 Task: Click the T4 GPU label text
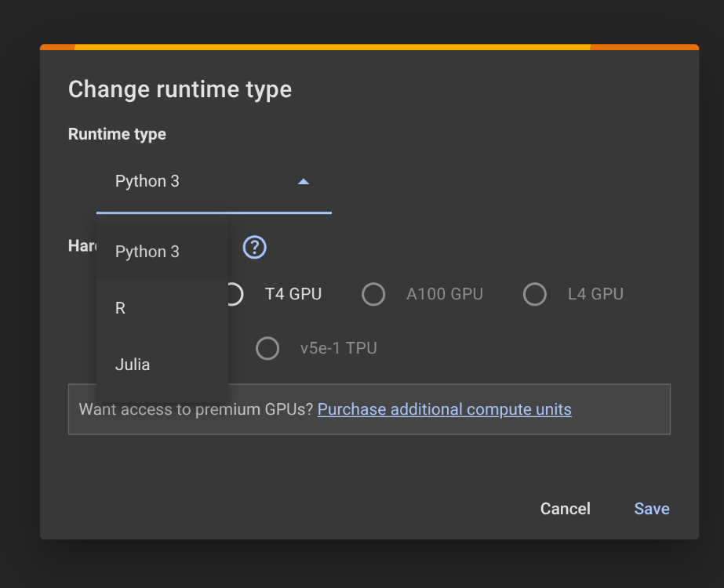pos(293,295)
